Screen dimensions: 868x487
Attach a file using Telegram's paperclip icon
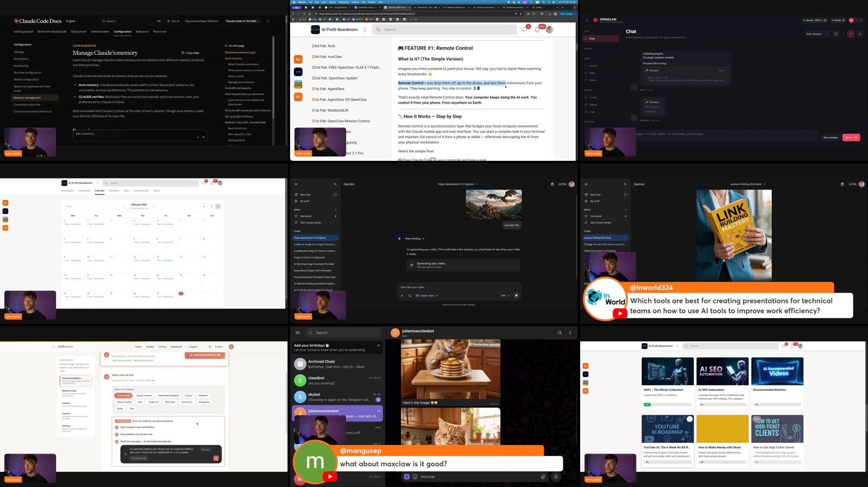pyautogui.click(x=543, y=477)
